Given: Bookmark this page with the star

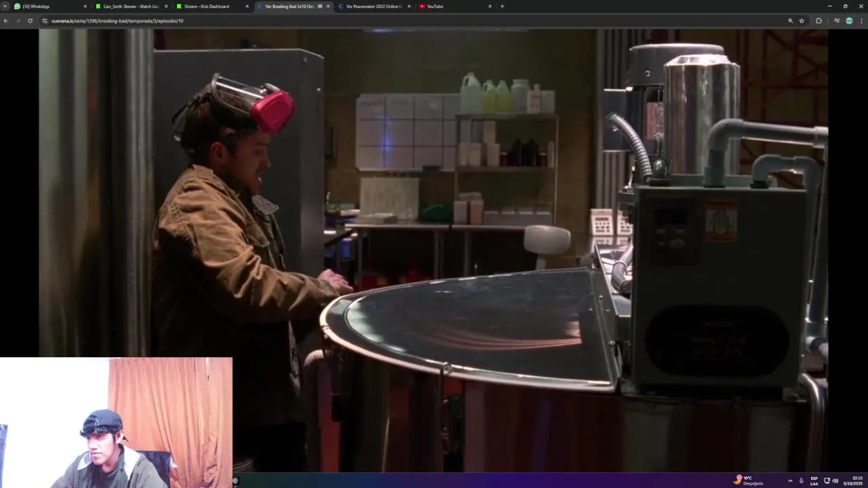Looking at the screenshot, I should click(x=802, y=21).
